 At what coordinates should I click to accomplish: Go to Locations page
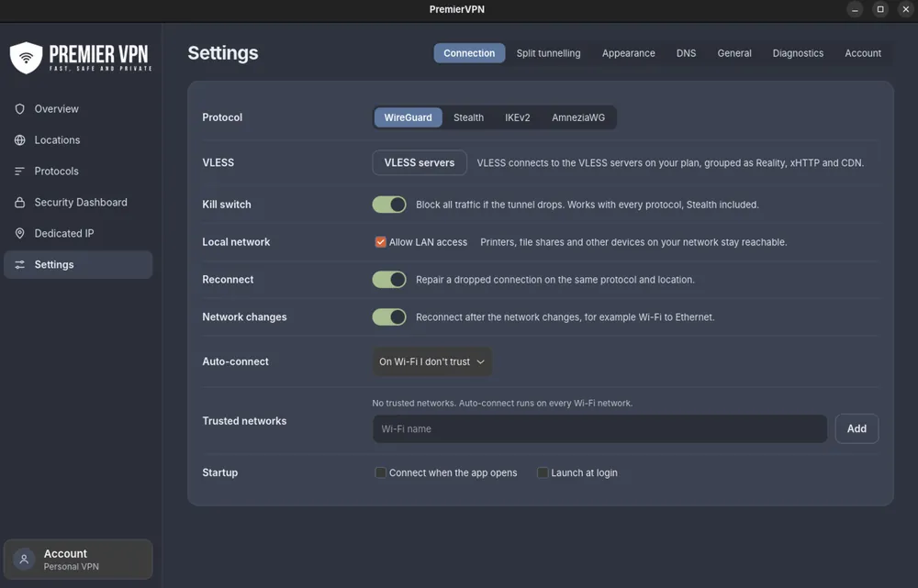78,139
